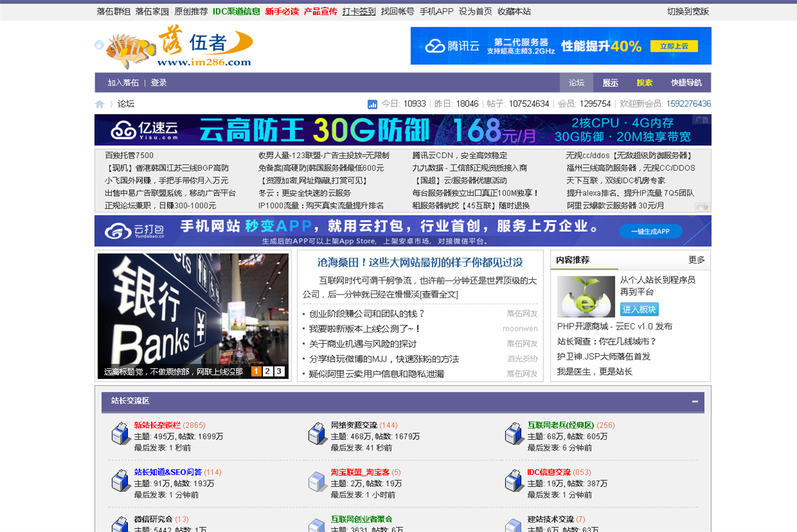Image resolution: width=797 pixels, height=532 pixels.
Task: Switch layout with 切换到宽版
Action: (x=688, y=11)
